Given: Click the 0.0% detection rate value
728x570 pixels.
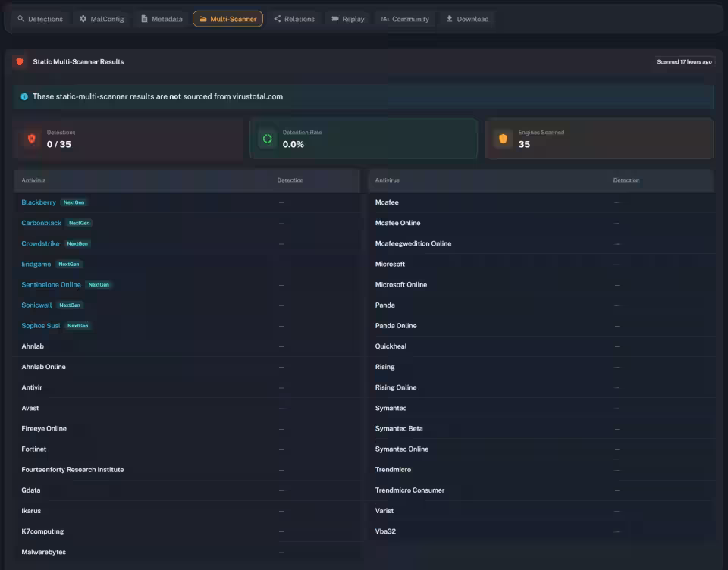Looking at the screenshot, I should (293, 144).
